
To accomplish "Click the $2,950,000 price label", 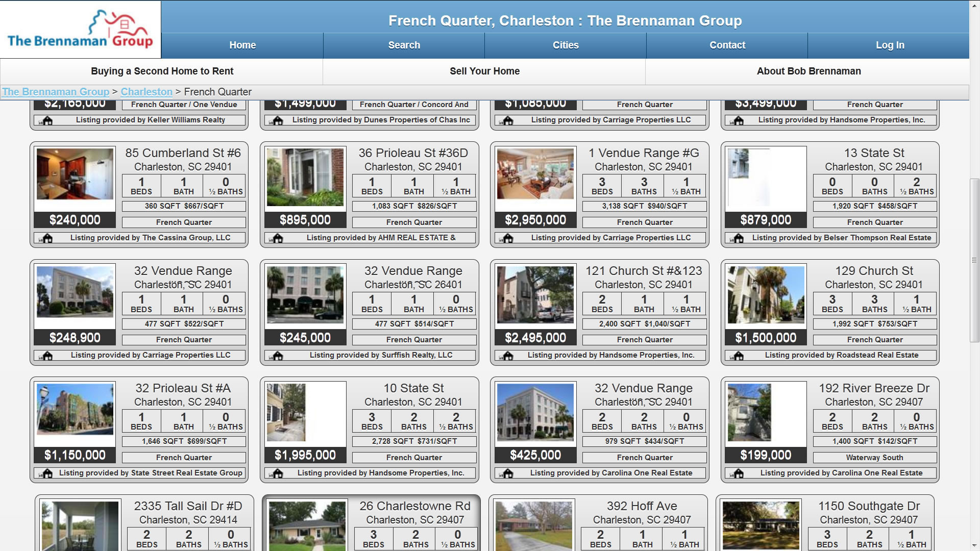I will point(535,220).
